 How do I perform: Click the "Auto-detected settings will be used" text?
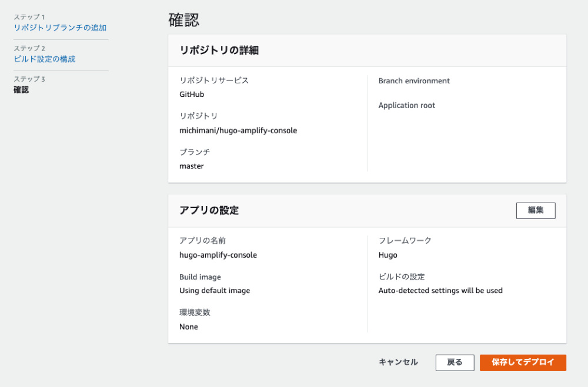click(x=441, y=291)
